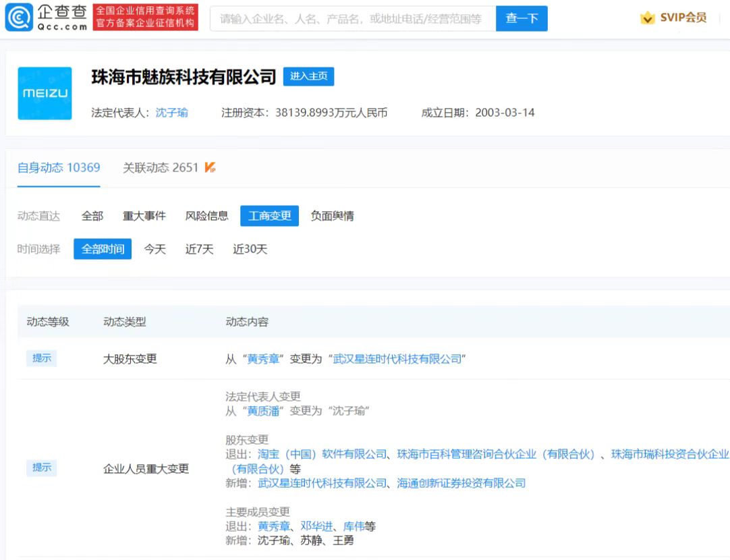Switch to 关联动态 2651 tab
Screen dimensions: 730x560
click(161, 167)
